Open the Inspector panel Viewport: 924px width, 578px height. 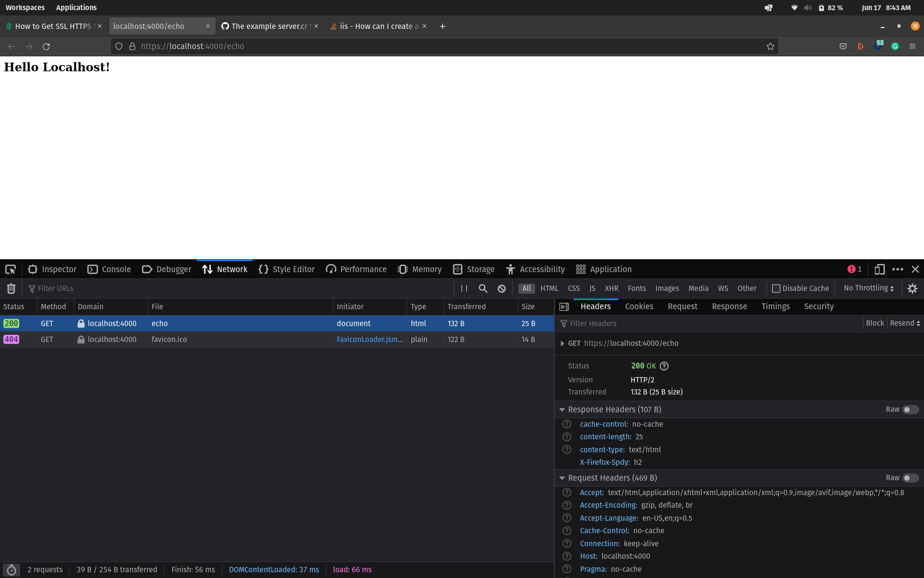pyautogui.click(x=52, y=269)
